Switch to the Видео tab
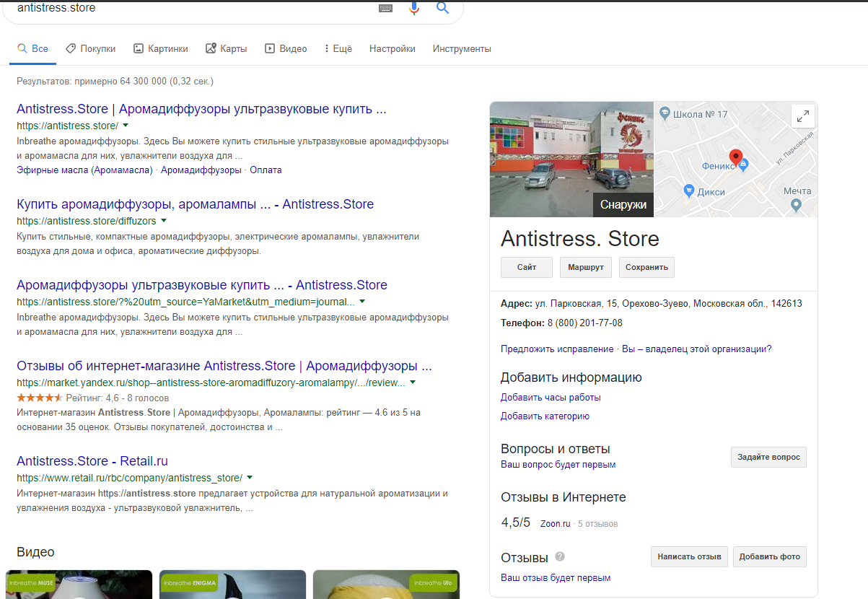868x599 pixels. [x=286, y=48]
